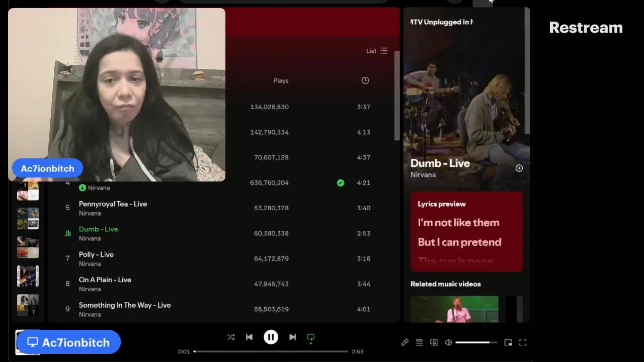Viewport: 644px width, 362px height.
Task: Open the play queue
Action: coord(419,342)
